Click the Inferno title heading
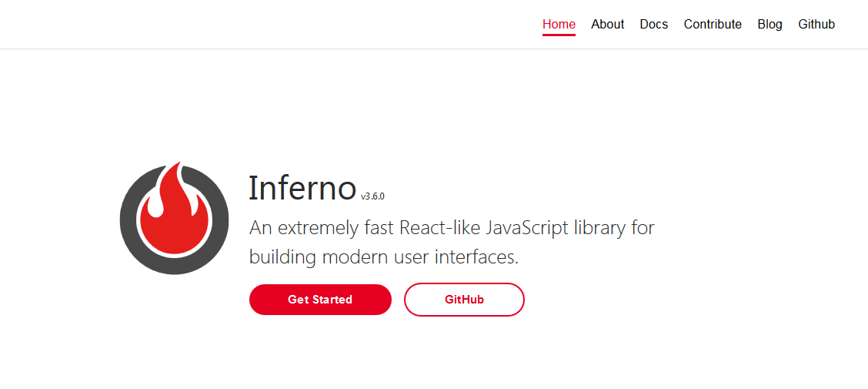The height and width of the screenshot is (389, 868). 302,188
